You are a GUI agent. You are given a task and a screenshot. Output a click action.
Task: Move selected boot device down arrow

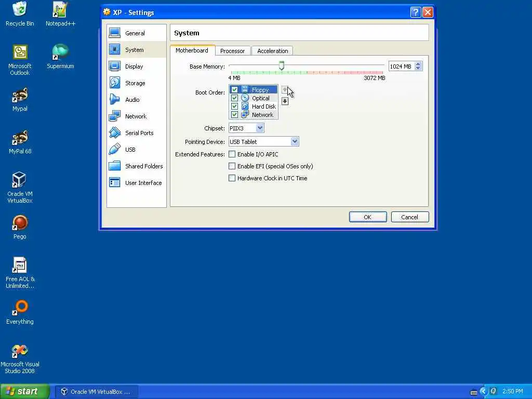[285, 101]
